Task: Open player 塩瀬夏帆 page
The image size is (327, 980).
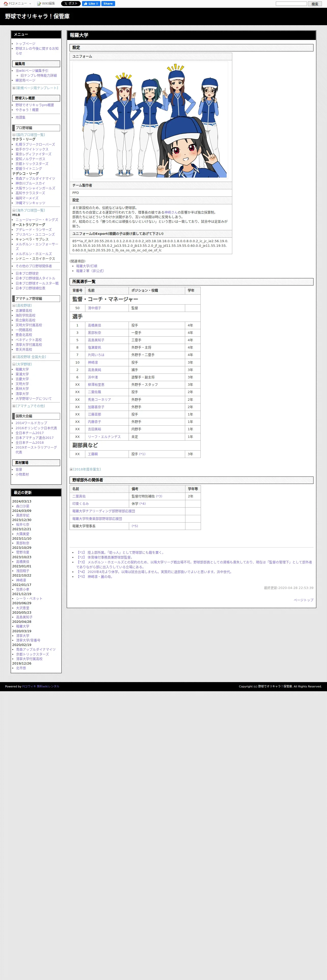Action: tap(94, 347)
